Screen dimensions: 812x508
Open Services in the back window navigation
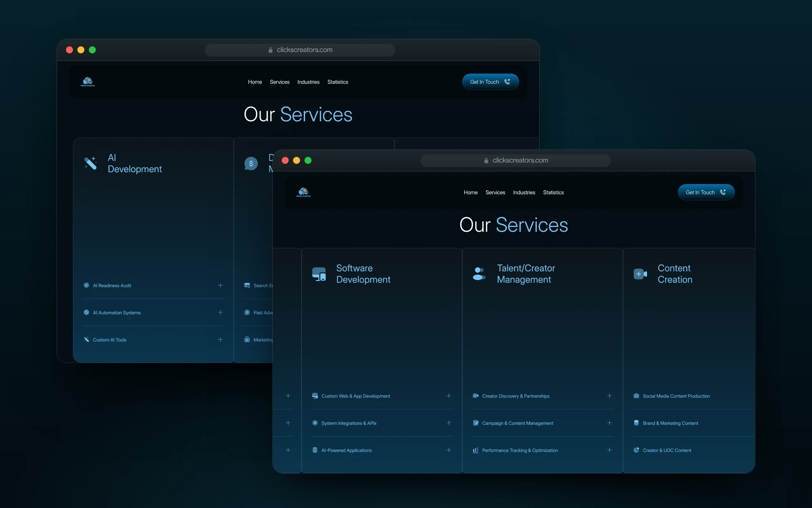coord(279,82)
